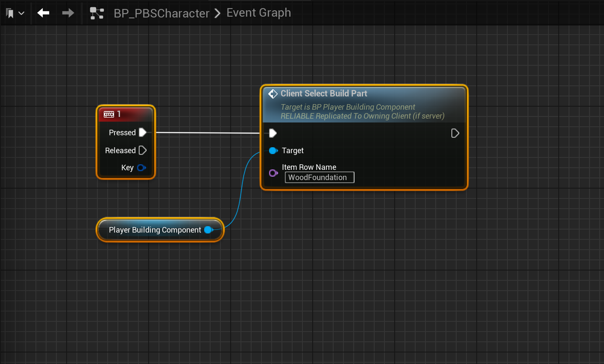Click the Client Select Build Part input exec pin
Screen dimensions: 604x364
pos(273,134)
